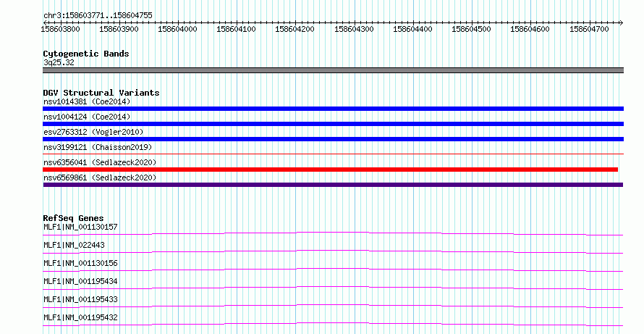Click ruler position 158604000
This screenshot has height=334, width=644.
coord(178,29)
